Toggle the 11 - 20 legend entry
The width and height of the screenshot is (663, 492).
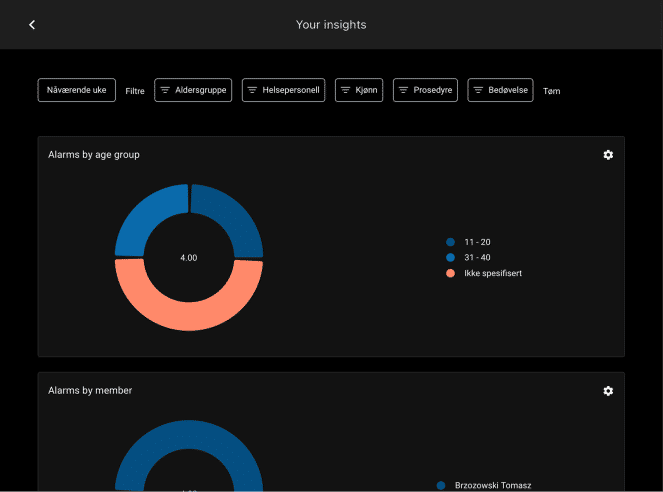(x=468, y=242)
